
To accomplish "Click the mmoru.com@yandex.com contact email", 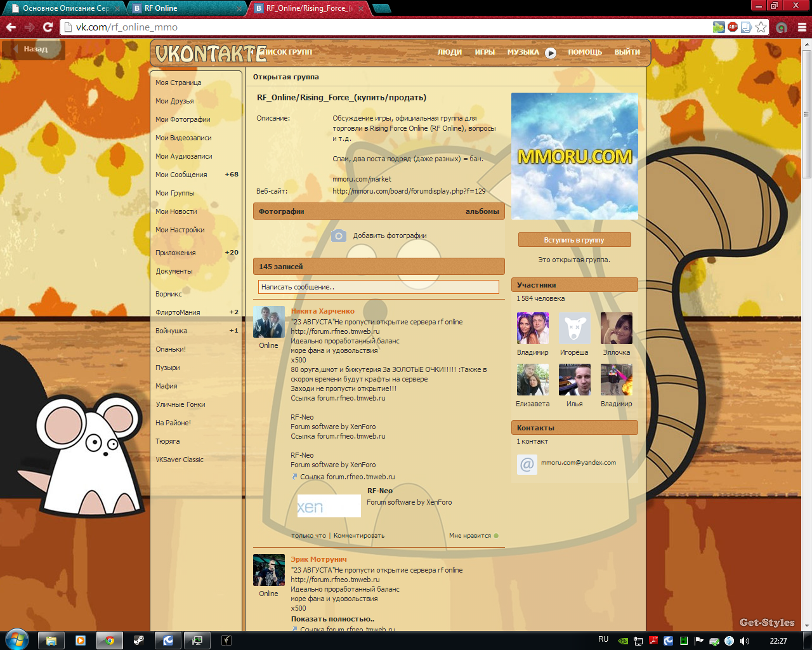I will click(579, 463).
